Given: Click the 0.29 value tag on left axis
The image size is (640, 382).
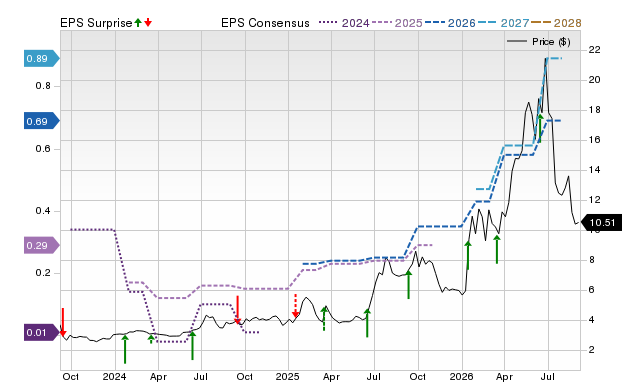Looking at the screenshot, I should click(42, 245).
